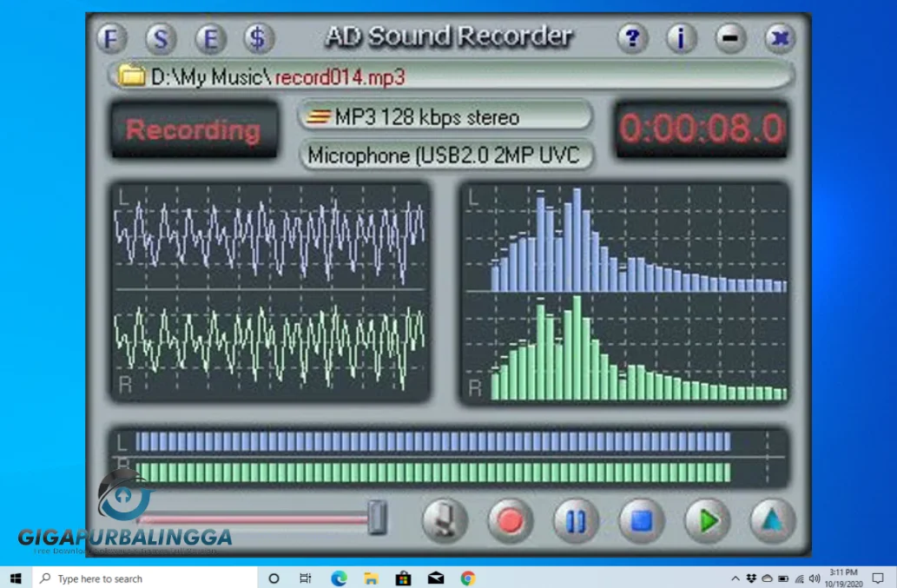
Task: Click the spectrum analyzer bar display
Action: pos(625,294)
